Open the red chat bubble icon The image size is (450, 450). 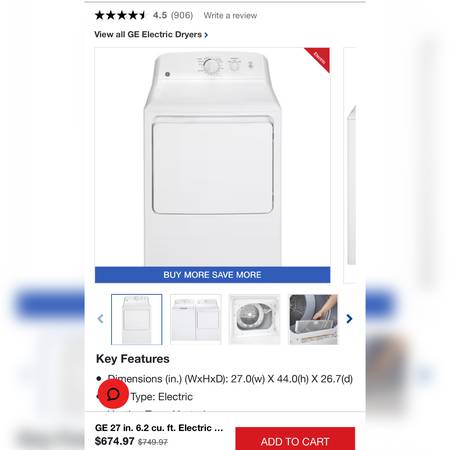pos(113,394)
